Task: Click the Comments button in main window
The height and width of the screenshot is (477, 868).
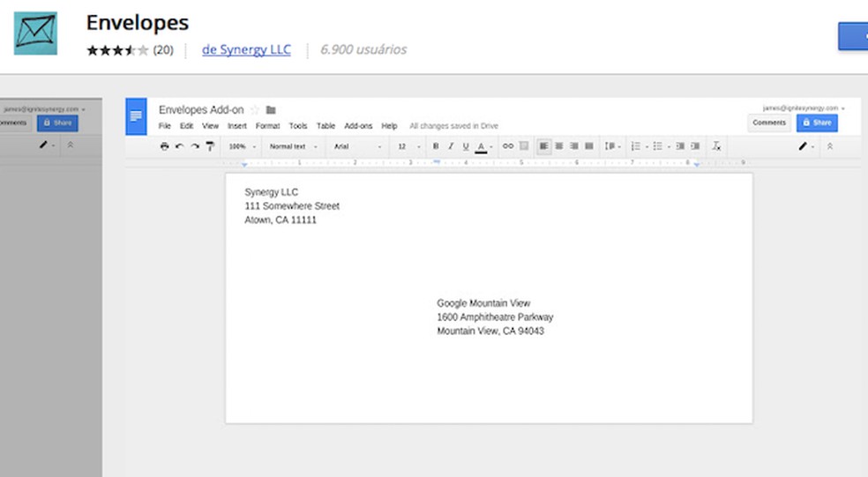Action: (x=769, y=123)
